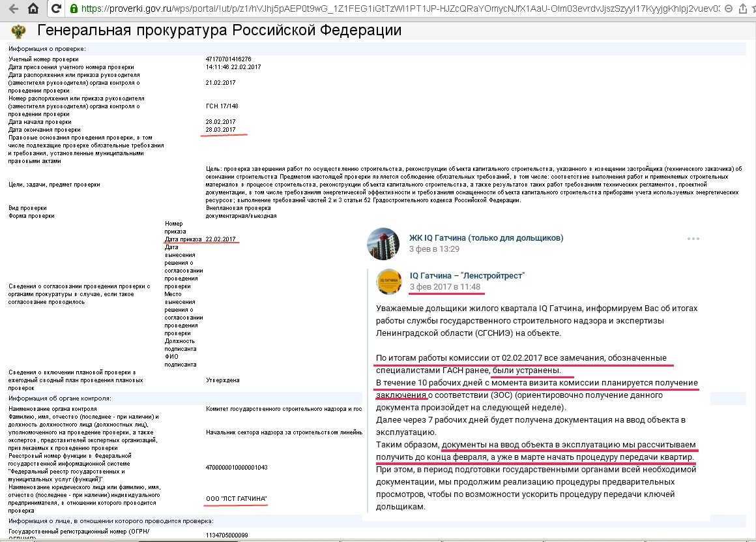Screen dimensions: 756x542
Task: Select the label 'Наименование органа контроля'
Action: pyautogui.click(x=53, y=409)
